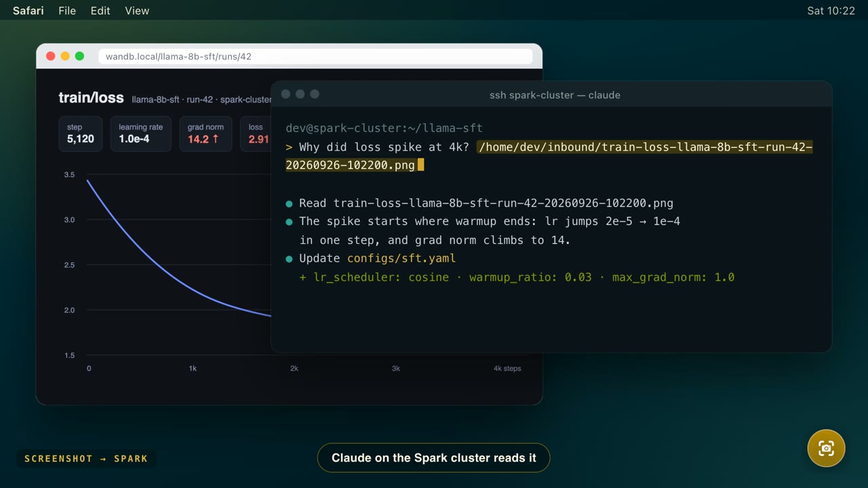This screenshot has width=868, height=488.
Task: Minimize the Safari window with the yellow button
Action: coord(65,56)
